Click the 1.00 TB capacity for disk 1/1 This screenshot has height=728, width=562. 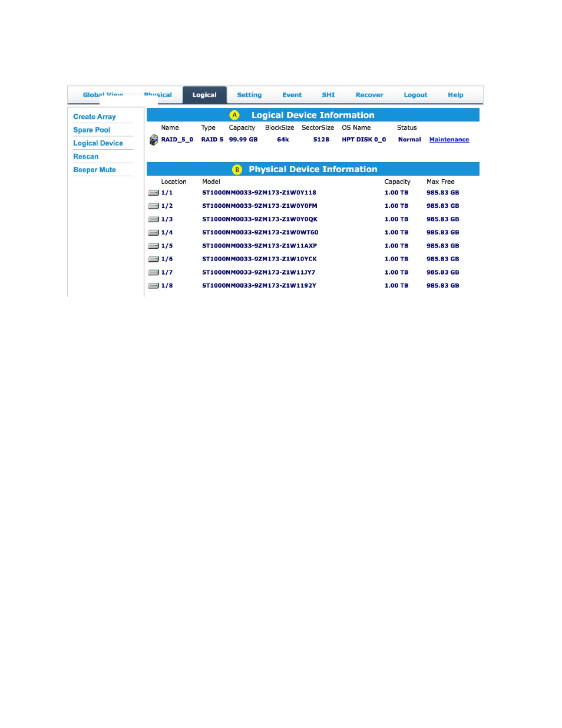coord(396,193)
